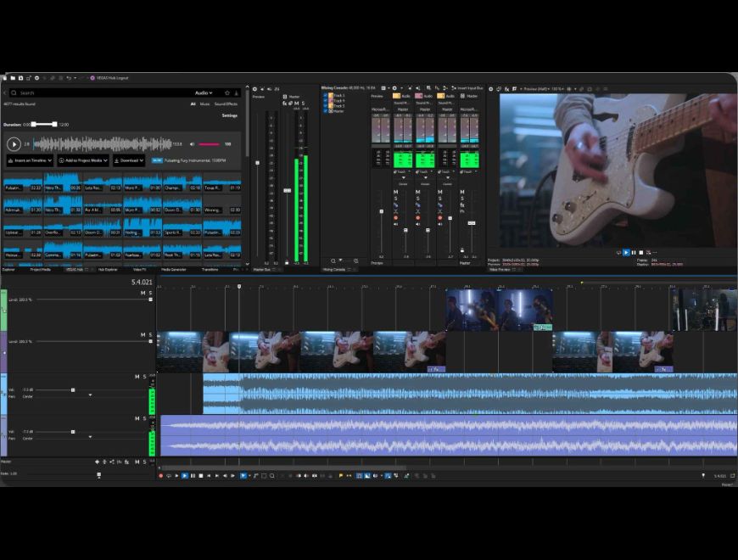Open the pan dropdown arrow on third track
The height and width of the screenshot is (560, 738).
click(90, 395)
